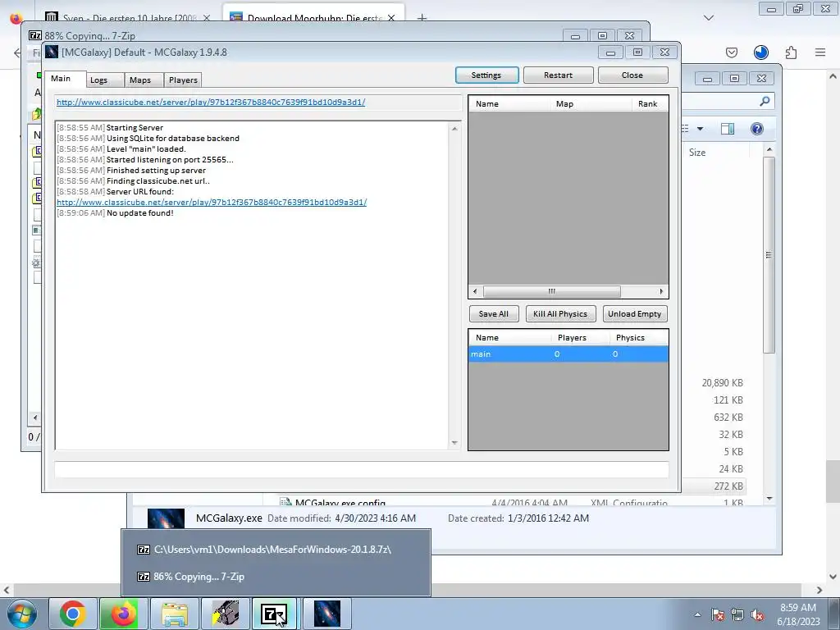Click the log scroll up arrow
This screenshot has height=630, width=840.
454,129
